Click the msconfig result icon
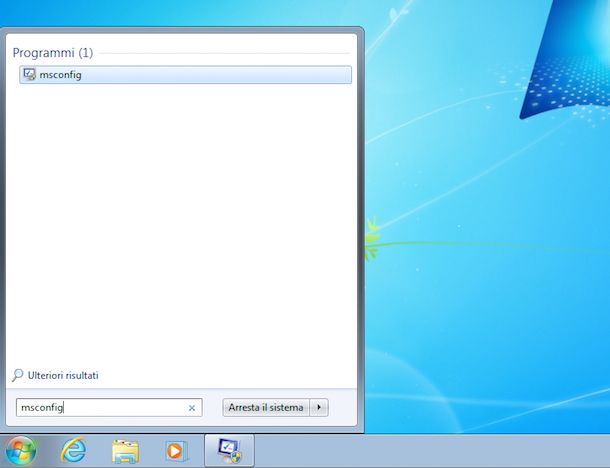The width and height of the screenshot is (610, 468). pos(29,74)
